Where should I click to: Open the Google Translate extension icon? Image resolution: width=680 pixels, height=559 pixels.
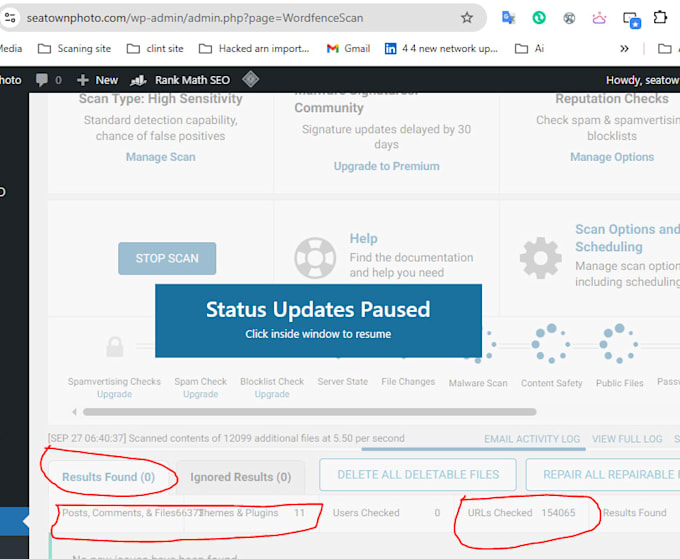coord(508,18)
